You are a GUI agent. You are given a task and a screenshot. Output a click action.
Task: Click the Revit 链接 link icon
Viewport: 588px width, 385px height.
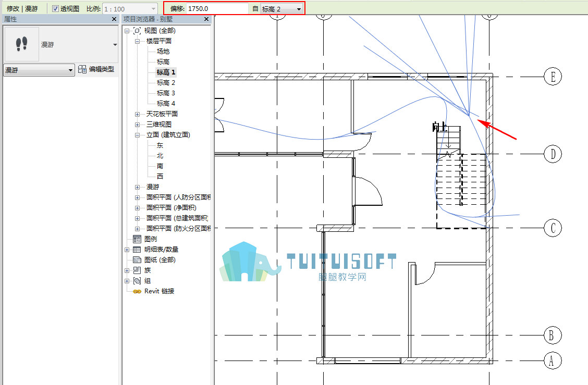[137, 291]
